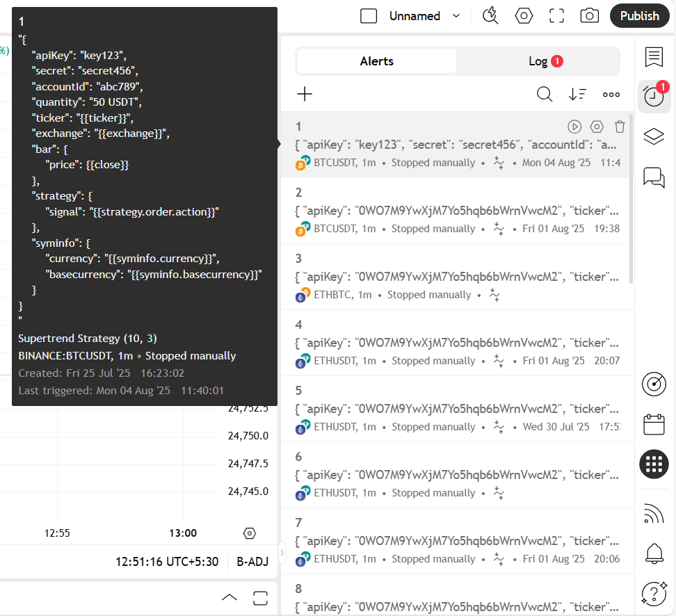
Task: Delete alert 1 with trash icon
Action: click(620, 127)
